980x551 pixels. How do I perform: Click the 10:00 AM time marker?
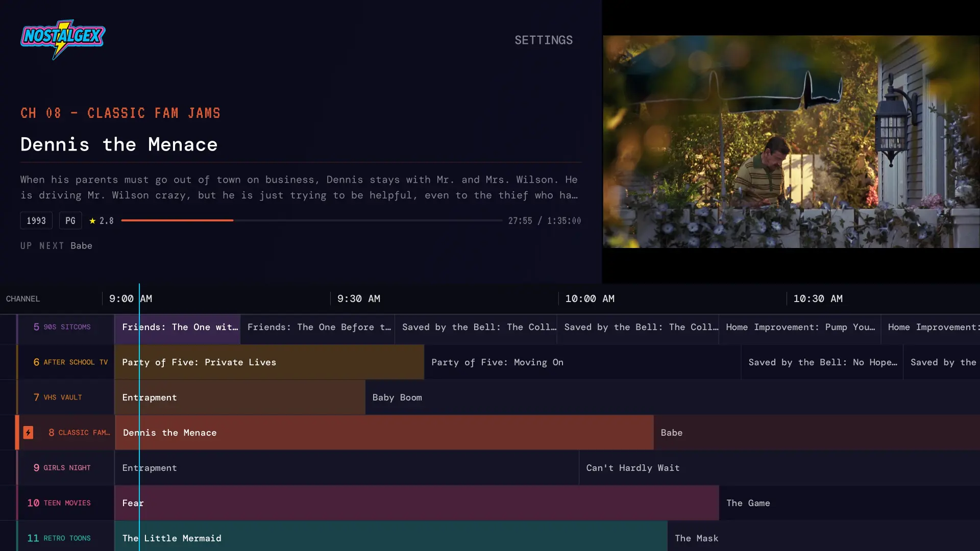tap(590, 299)
